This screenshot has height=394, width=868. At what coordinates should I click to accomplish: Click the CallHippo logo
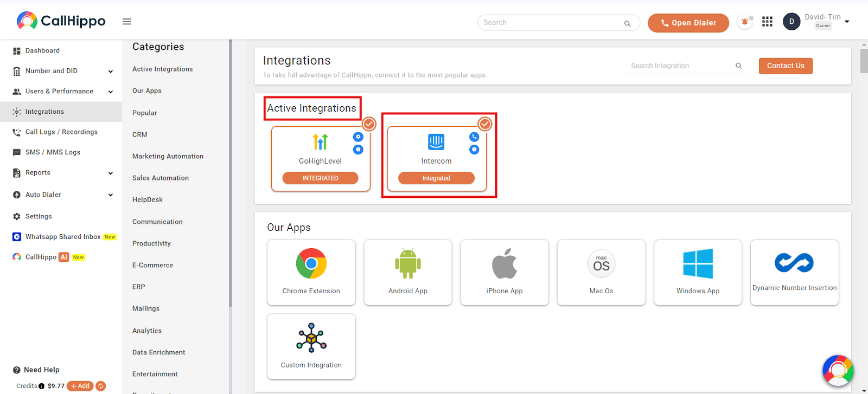tap(61, 21)
